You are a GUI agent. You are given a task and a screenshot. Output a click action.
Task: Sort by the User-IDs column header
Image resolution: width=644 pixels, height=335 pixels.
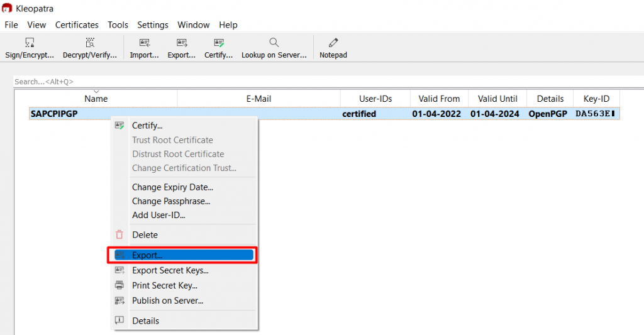[375, 99]
